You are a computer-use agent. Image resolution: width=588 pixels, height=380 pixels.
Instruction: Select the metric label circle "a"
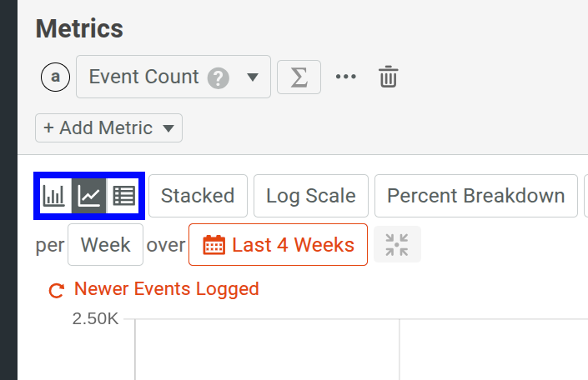[x=55, y=77]
